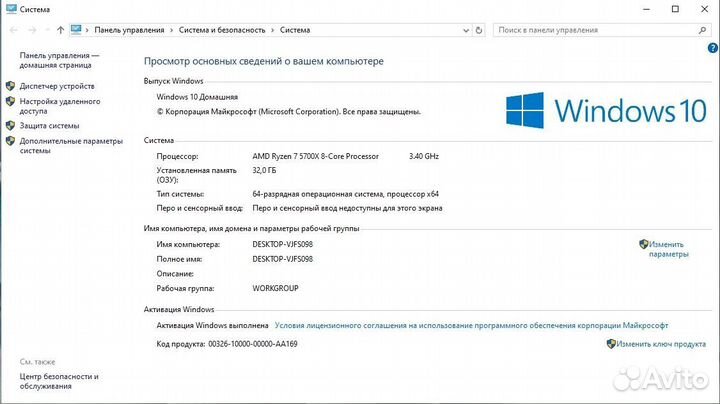Open the Microsoft license agreement terms link
The image size is (720, 404).
471,325
